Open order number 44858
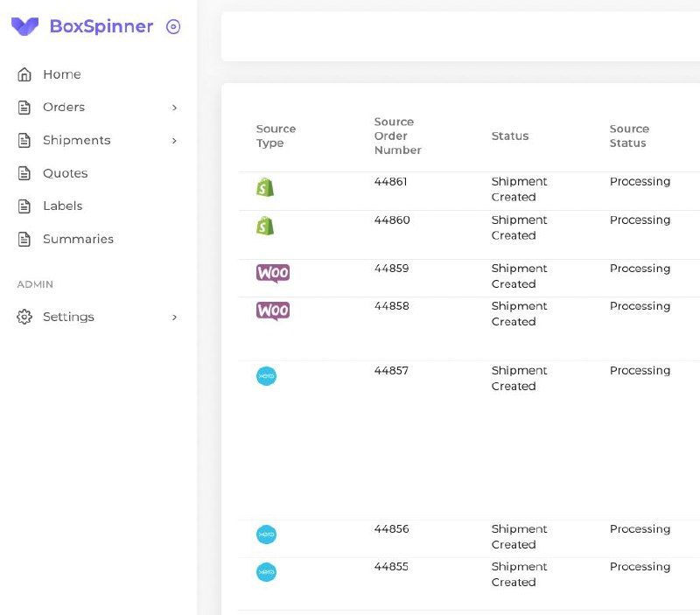This screenshot has height=615, width=700. [x=391, y=306]
